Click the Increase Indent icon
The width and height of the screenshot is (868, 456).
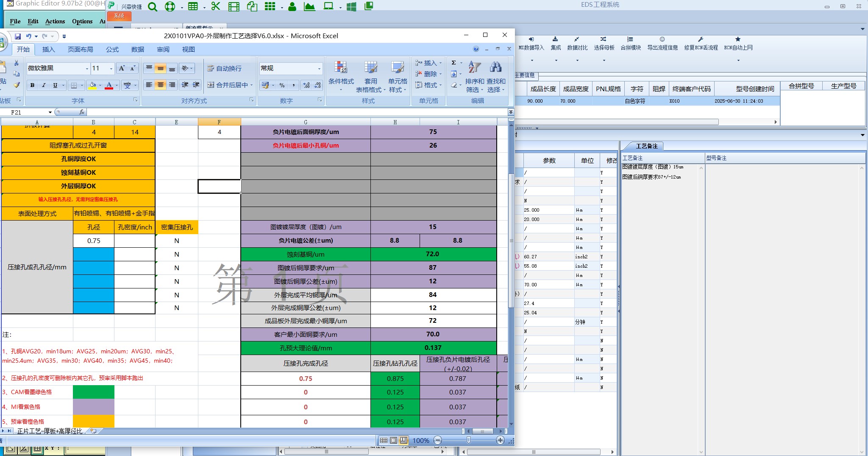click(196, 85)
